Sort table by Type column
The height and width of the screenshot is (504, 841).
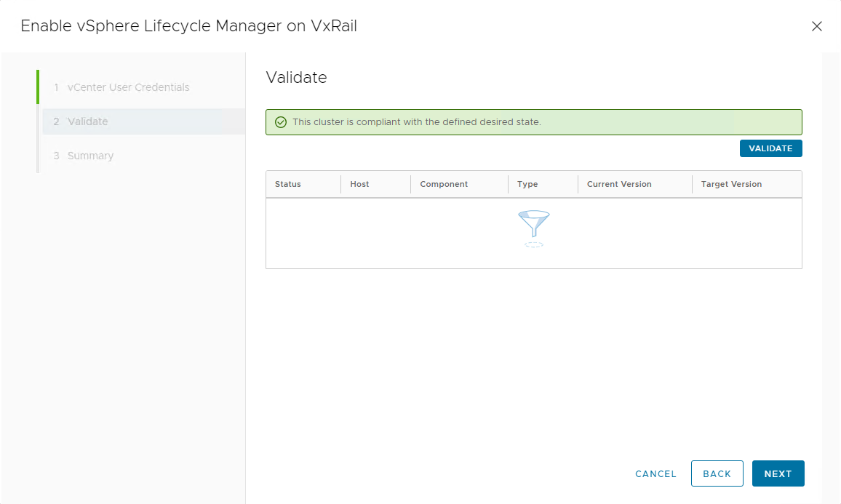[527, 184]
